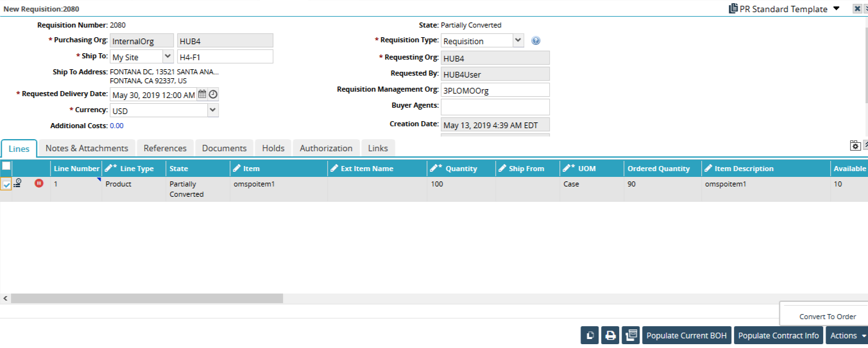This screenshot has width=868, height=348.
Task: Click the Partially Converted state cell in line 1
Action: point(198,189)
